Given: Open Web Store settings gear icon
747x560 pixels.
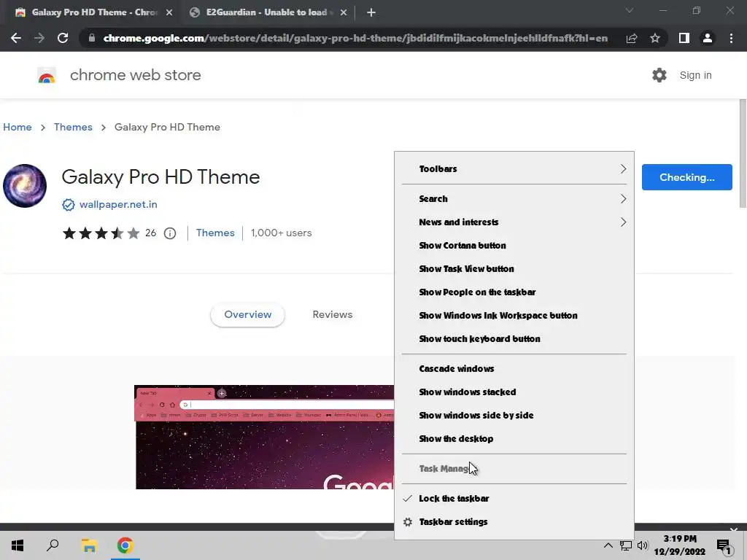Looking at the screenshot, I should 659,75.
